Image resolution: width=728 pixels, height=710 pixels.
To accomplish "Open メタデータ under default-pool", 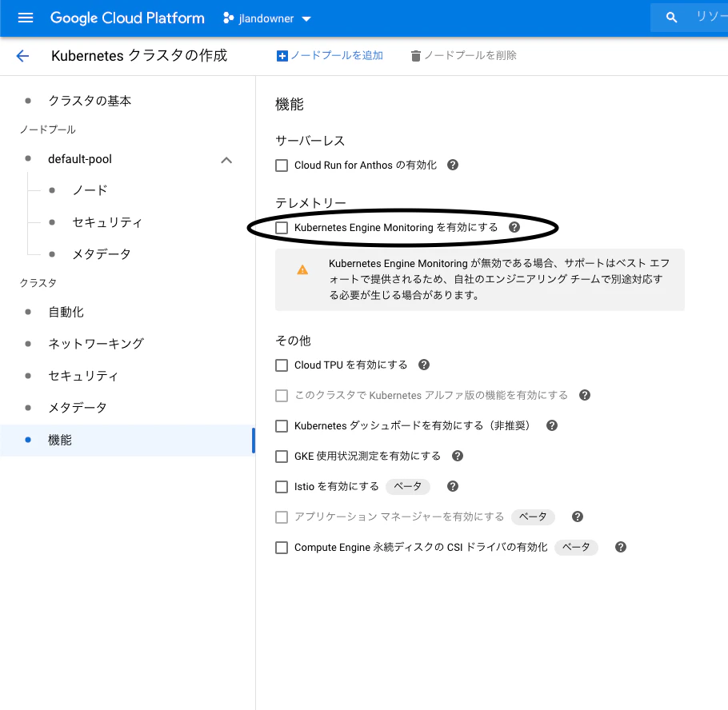I will coord(102,253).
